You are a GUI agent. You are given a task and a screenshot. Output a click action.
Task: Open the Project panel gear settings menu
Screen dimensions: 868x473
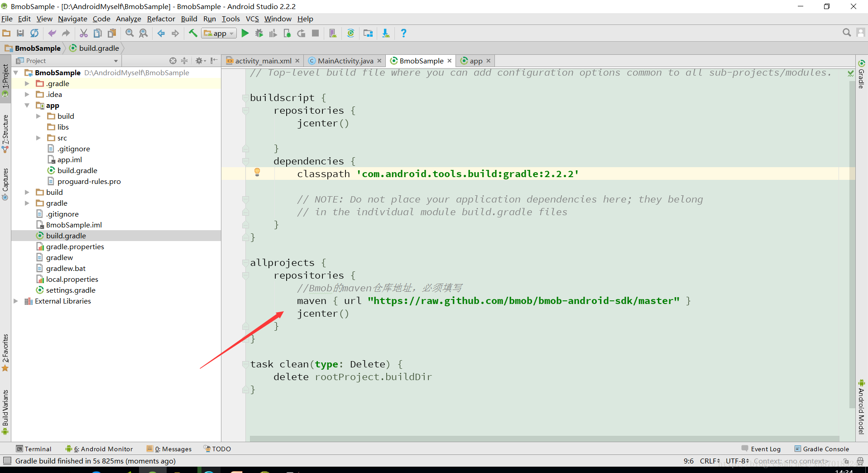point(200,61)
